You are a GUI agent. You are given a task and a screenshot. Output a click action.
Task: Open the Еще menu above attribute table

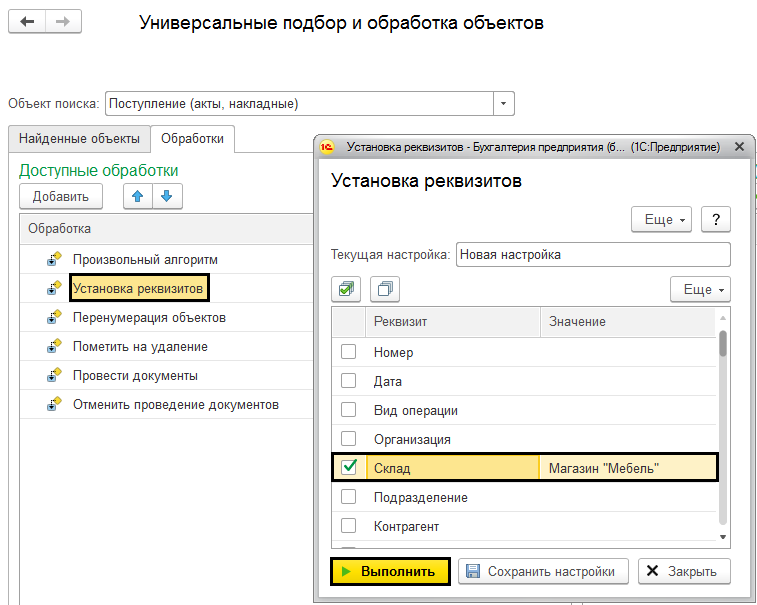700,289
